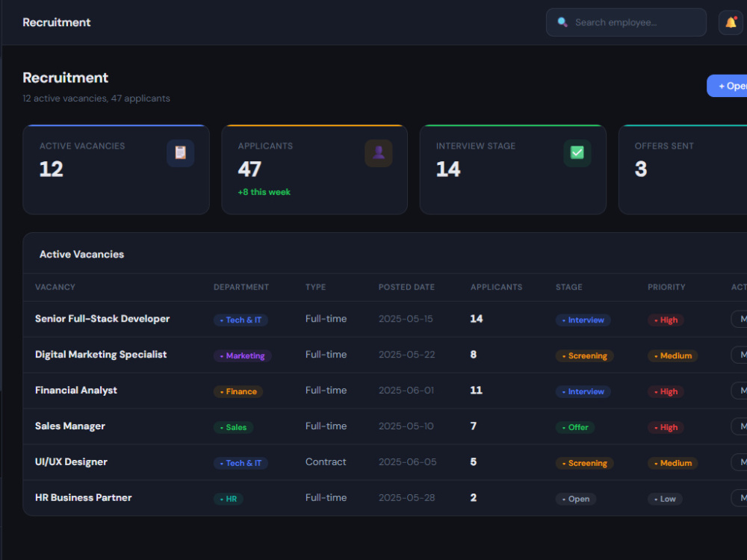Screen dimensions: 747x560
Task: Click the HR department tag
Action: [228, 499]
